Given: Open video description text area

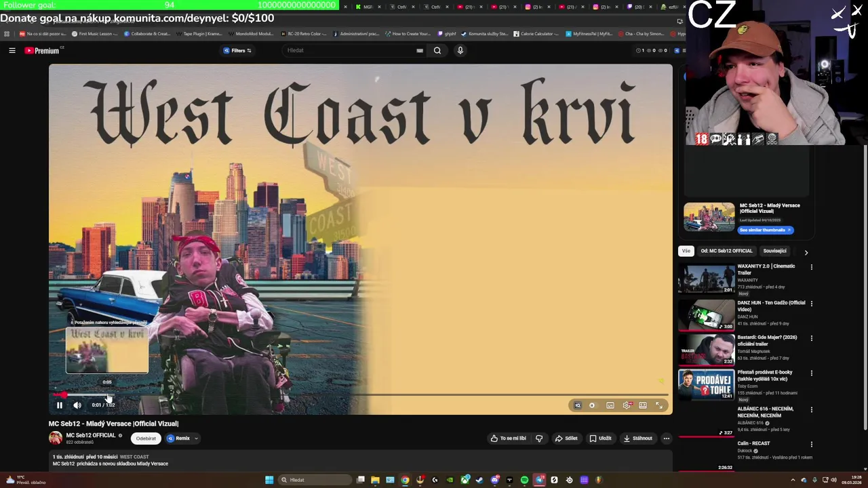Looking at the screenshot, I should coord(360,460).
